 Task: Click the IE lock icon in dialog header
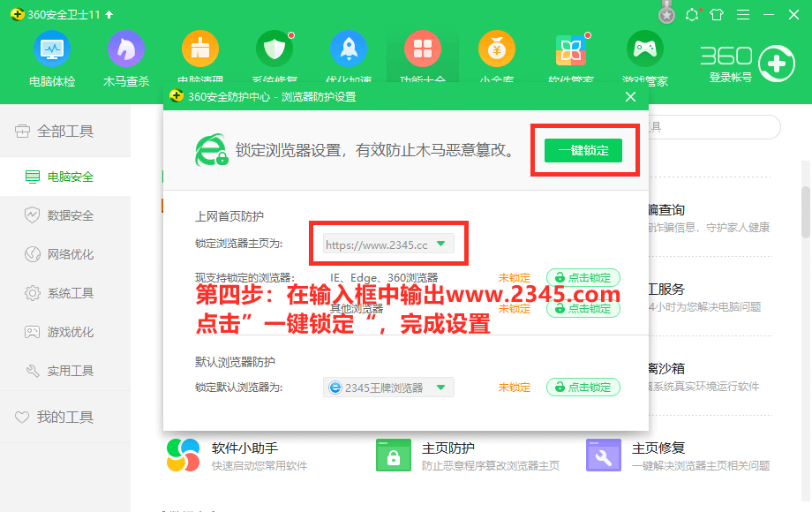(211, 150)
